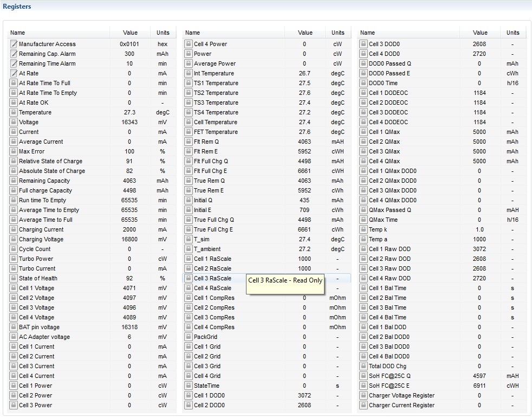The height and width of the screenshot is (417, 532).
Task: Click the edit pencil icon for Manufacturer Access
Action: [x=14, y=44]
